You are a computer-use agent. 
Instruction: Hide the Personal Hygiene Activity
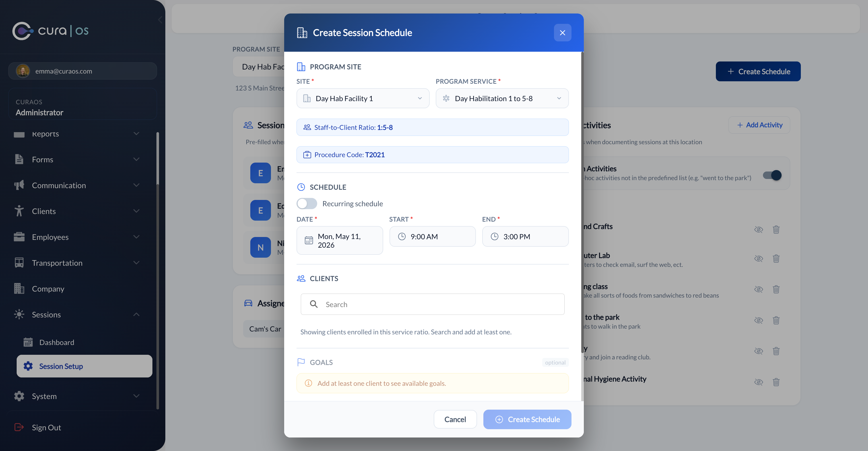[758, 382]
